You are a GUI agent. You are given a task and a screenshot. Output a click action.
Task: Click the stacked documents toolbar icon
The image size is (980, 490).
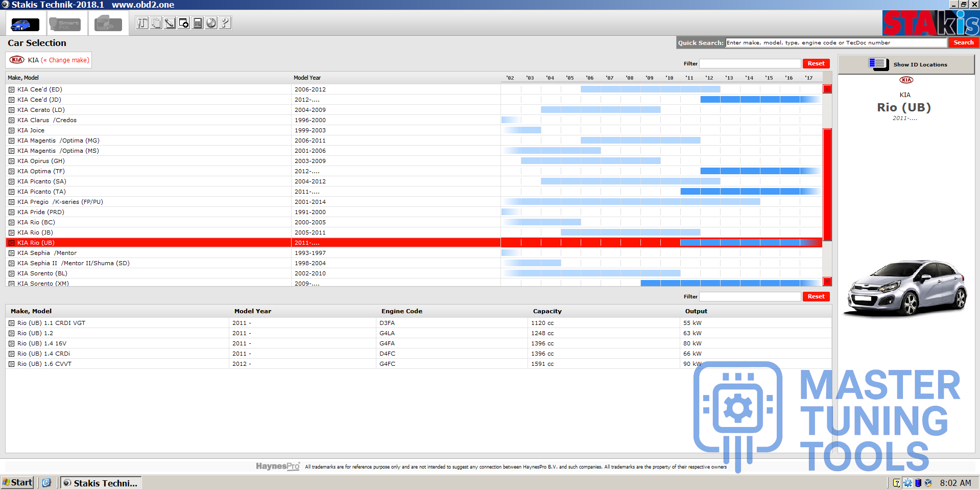coord(156,23)
